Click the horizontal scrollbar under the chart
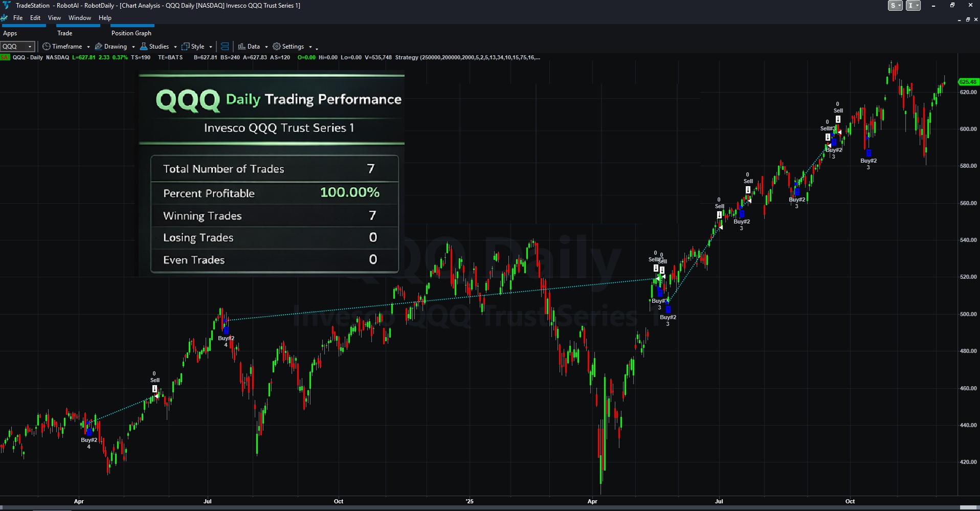The width and height of the screenshot is (980, 511). pyautogui.click(x=490, y=508)
